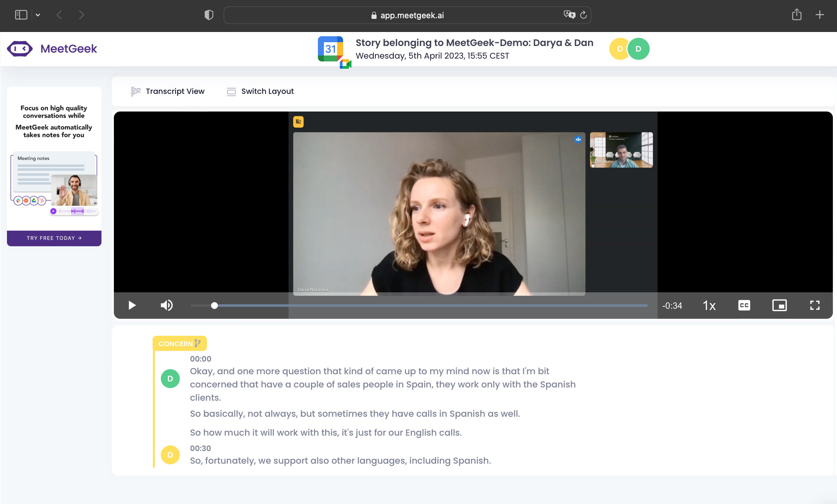
Task: Play the meeting video
Action: [x=132, y=306]
